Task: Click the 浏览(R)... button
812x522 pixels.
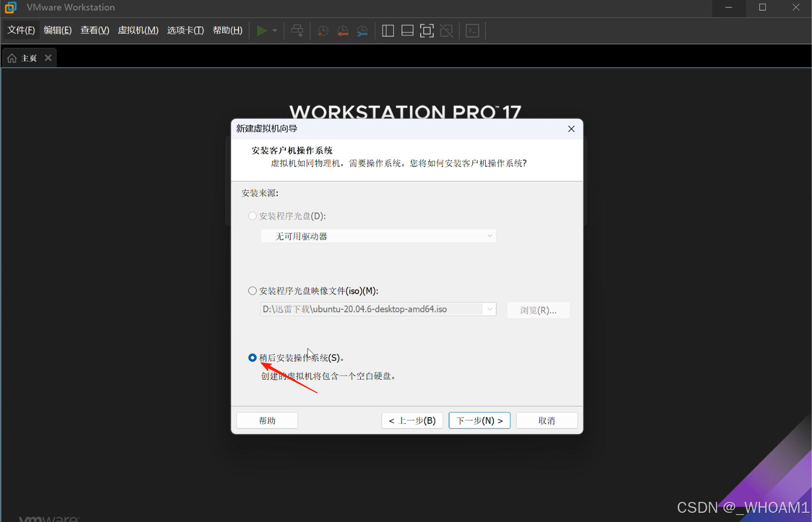Action: coord(538,310)
